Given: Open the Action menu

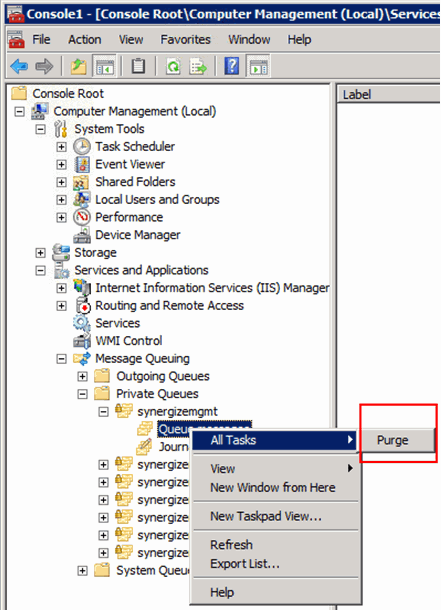Looking at the screenshot, I should click(84, 39).
